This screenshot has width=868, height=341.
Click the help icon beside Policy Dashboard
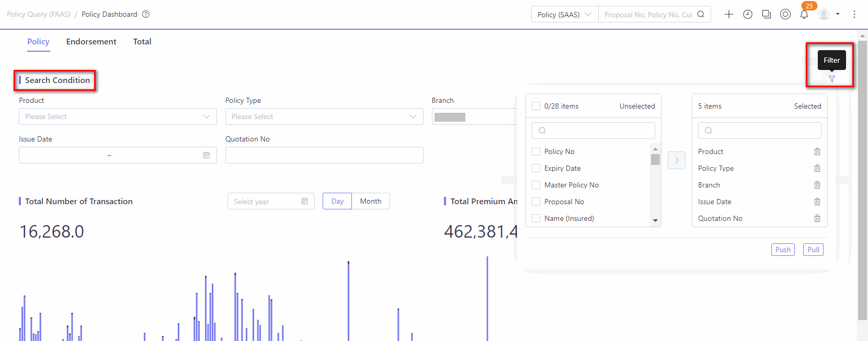pyautogui.click(x=146, y=14)
